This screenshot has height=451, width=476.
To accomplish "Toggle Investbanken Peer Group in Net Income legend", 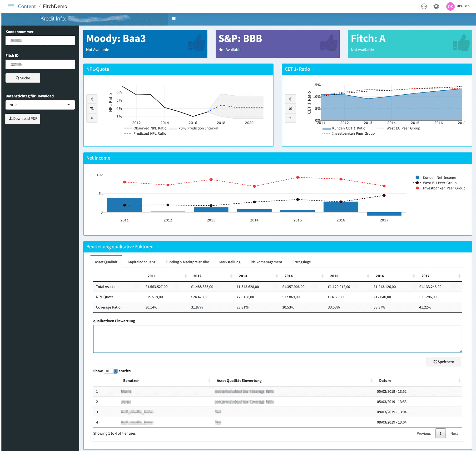I will click(x=439, y=188).
